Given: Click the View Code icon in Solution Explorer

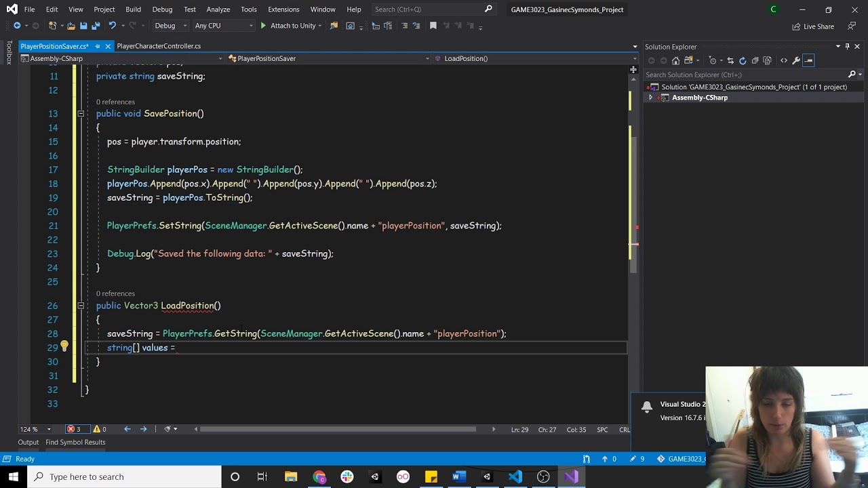Looking at the screenshot, I should (784, 60).
